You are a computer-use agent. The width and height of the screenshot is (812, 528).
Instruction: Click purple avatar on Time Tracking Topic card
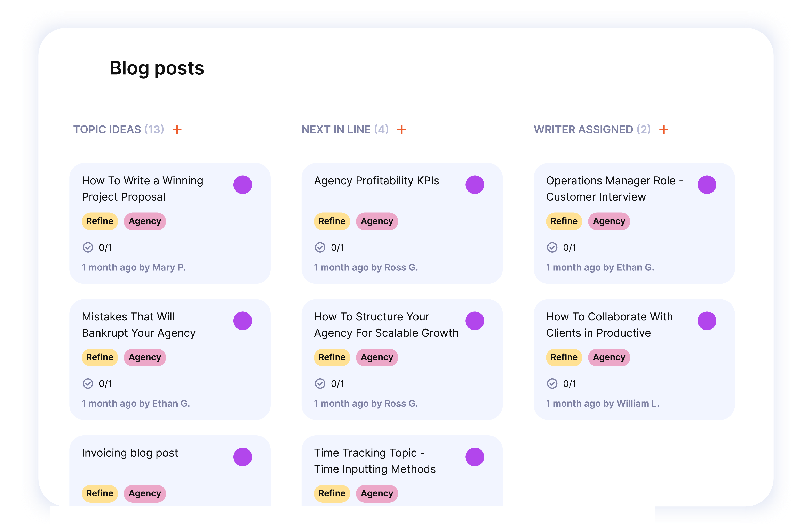pyautogui.click(x=475, y=457)
